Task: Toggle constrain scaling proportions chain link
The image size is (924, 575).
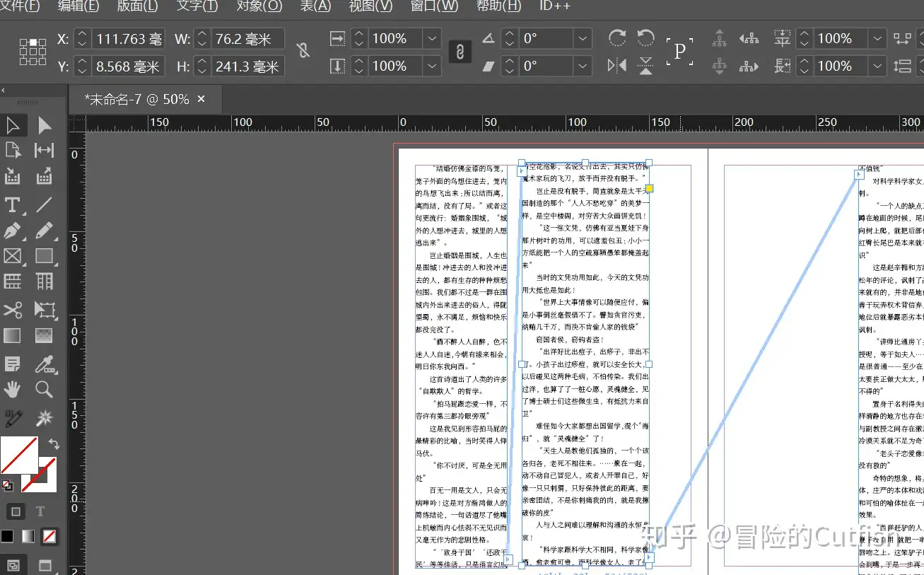Action: pyautogui.click(x=460, y=52)
